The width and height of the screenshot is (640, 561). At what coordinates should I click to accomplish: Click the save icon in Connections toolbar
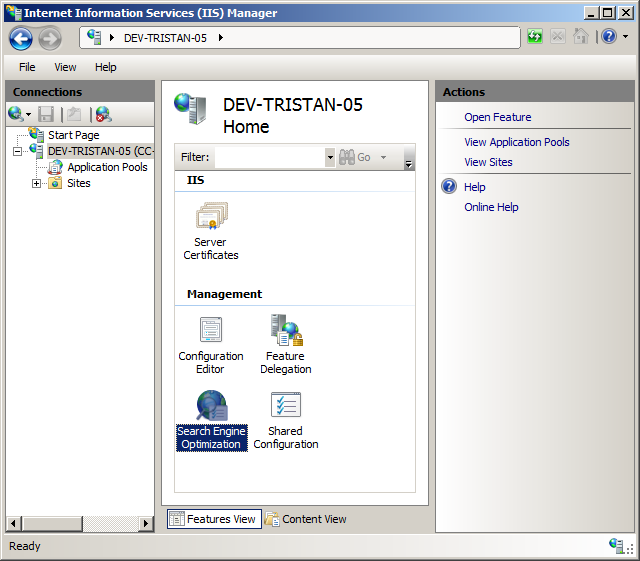(46, 114)
